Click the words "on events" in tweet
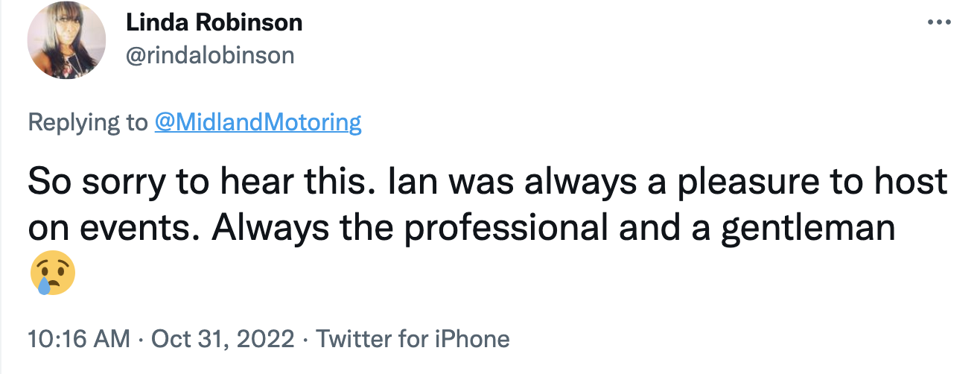 click(109, 229)
